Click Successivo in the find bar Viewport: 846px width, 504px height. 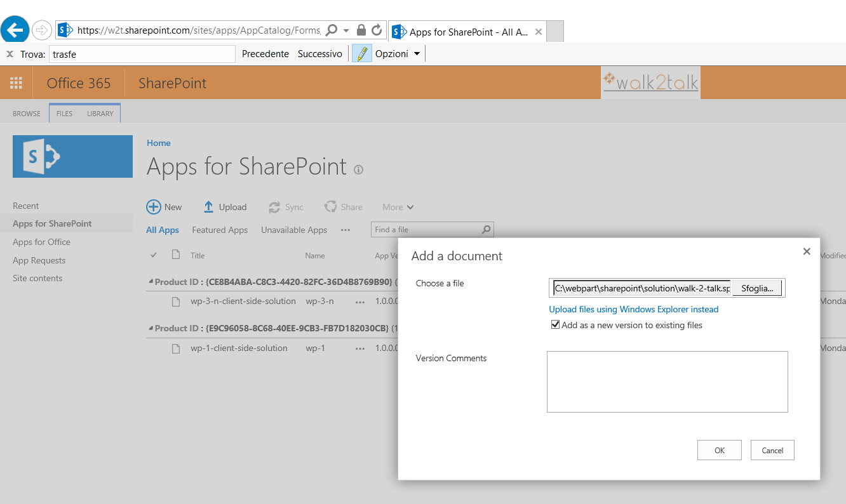(x=320, y=54)
